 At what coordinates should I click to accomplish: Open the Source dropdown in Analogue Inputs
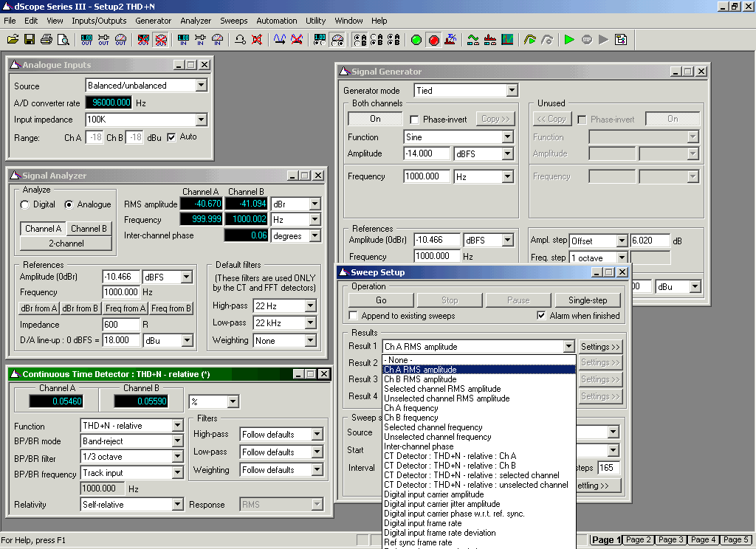point(201,86)
